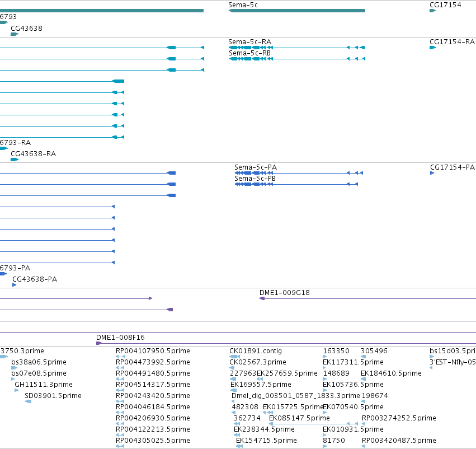
Task: Open the RP003274252.5prime EST label
Action: coord(399,418)
